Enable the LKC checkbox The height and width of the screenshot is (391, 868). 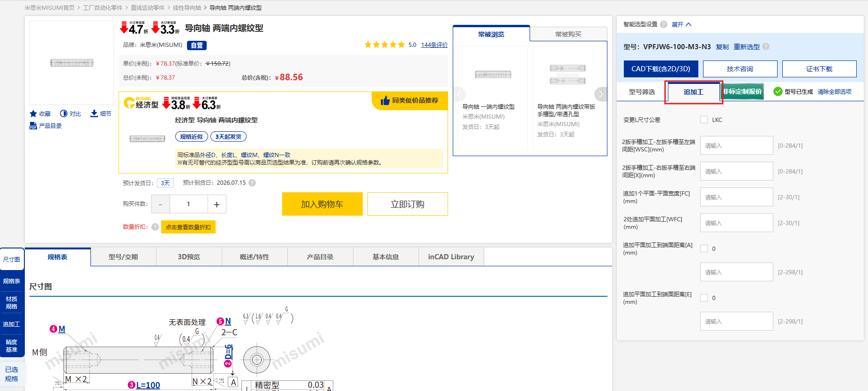[x=704, y=120]
